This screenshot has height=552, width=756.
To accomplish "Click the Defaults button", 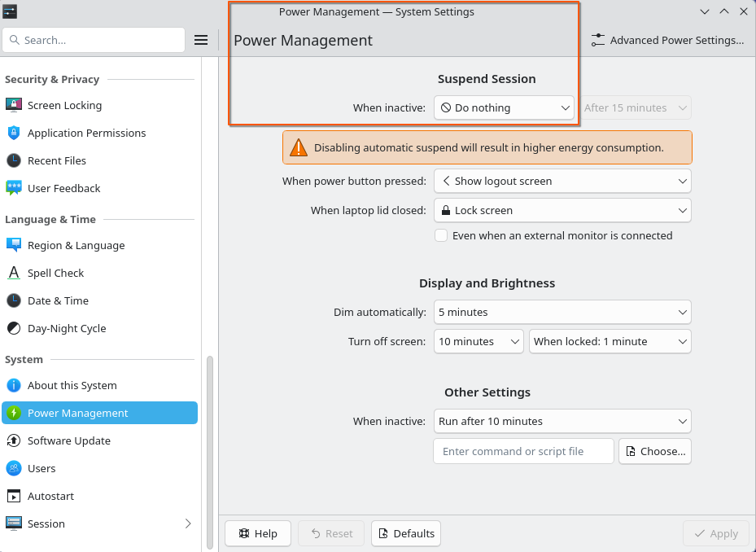I will point(405,533).
